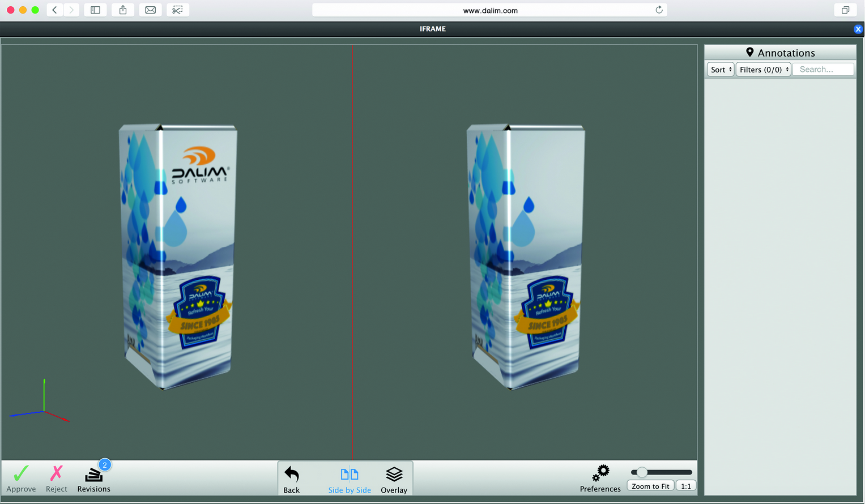Click the annotations Search field
865x504 pixels.
point(823,70)
